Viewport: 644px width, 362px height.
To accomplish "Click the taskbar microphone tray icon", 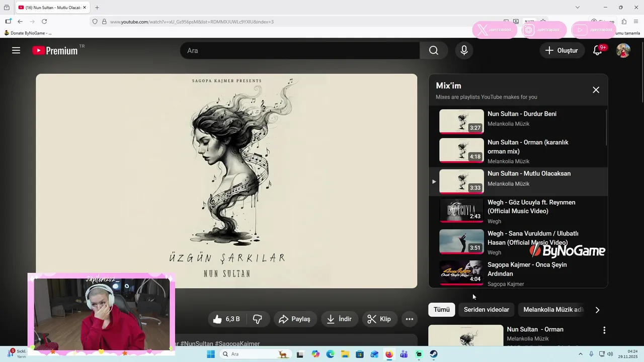I will 591,354.
